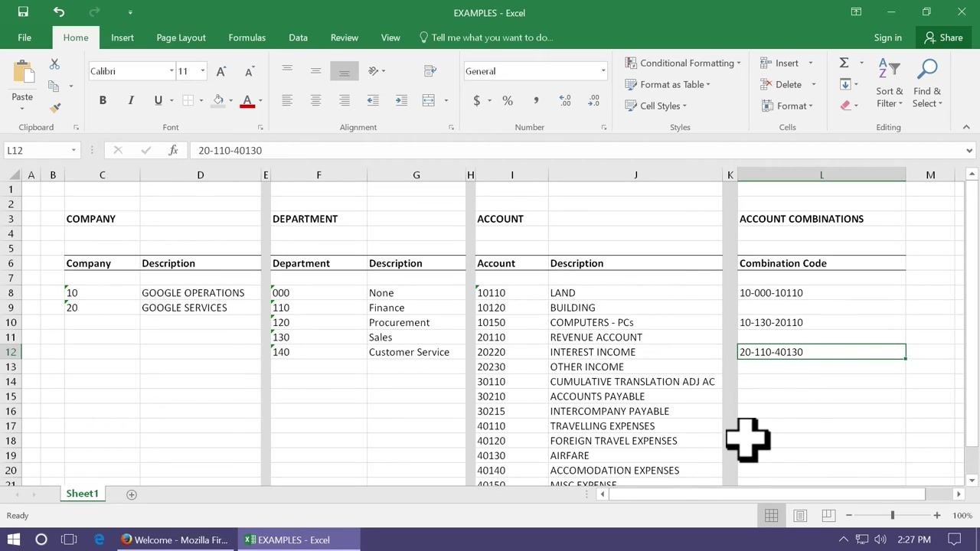Toggle Italic formatting
Image resolution: width=980 pixels, height=551 pixels.
131,100
